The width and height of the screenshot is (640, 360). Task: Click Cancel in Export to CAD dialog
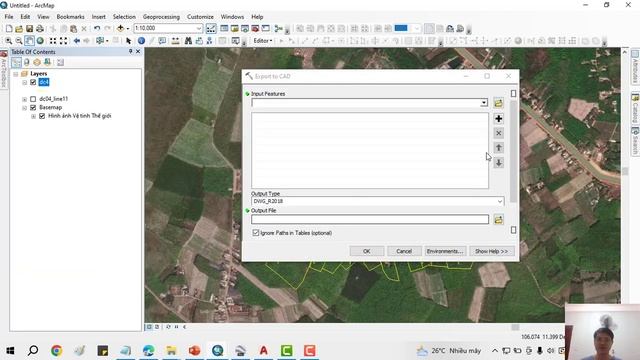click(404, 251)
